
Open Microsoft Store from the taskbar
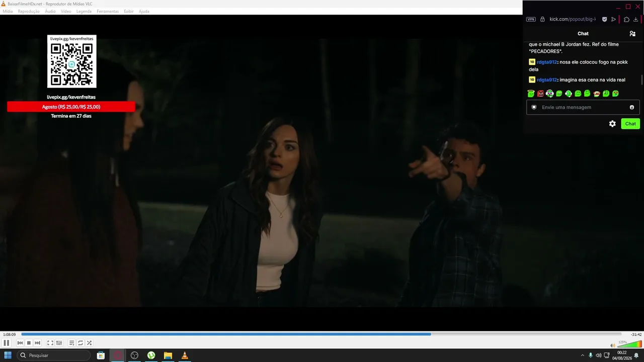pos(101,355)
